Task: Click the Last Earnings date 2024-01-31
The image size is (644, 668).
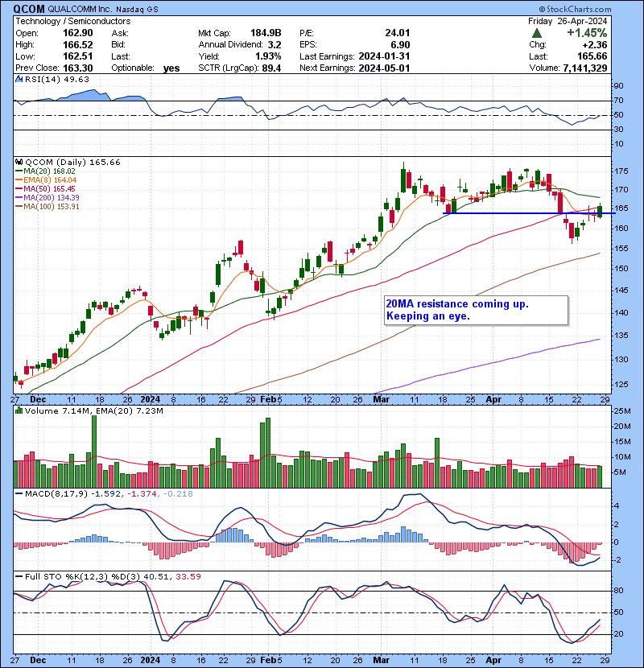Action: click(x=384, y=56)
